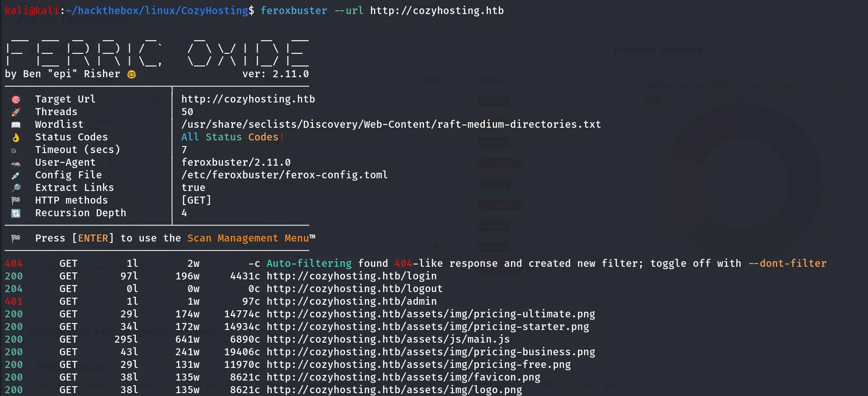Open the cozyhosting.htb/admin URL

(351, 301)
